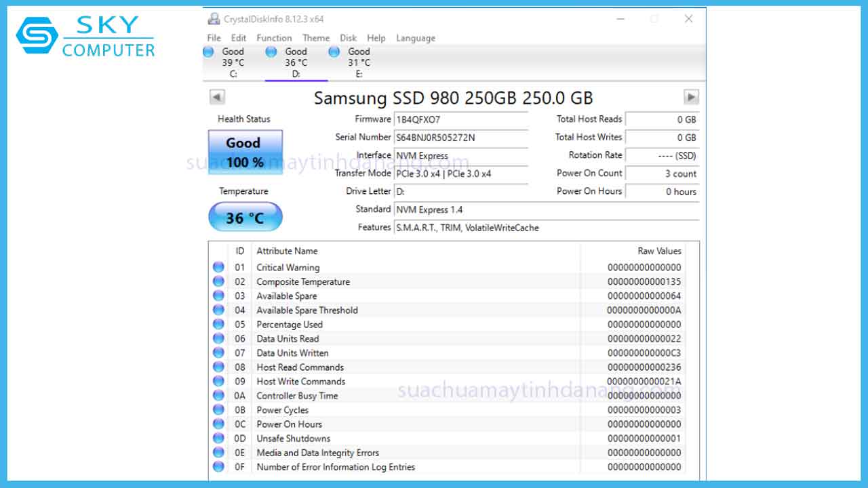Click status orb for Unsafe Shutdowns row
The height and width of the screenshot is (488, 868).
pos(218,438)
